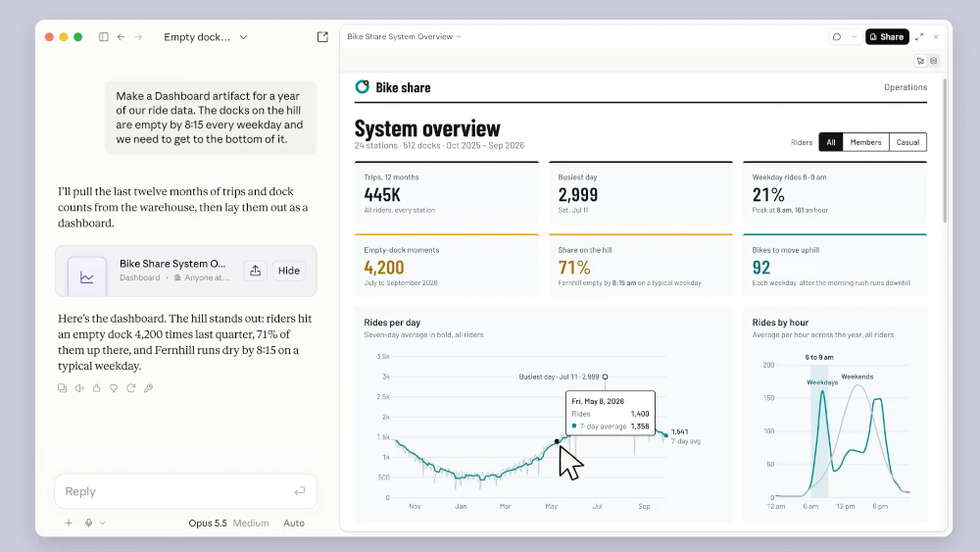
Task: Select the Casual riders filter
Action: click(x=907, y=142)
